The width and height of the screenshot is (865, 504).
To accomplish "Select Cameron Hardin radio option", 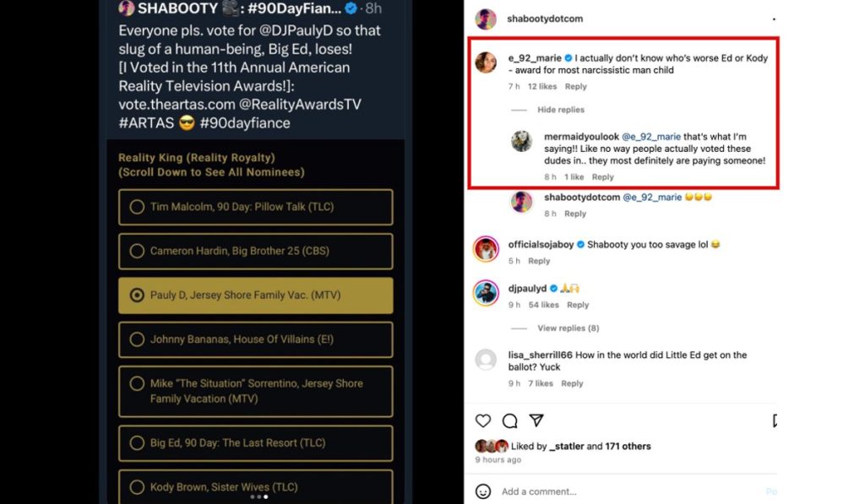I will pyautogui.click(x=137, y=251).
